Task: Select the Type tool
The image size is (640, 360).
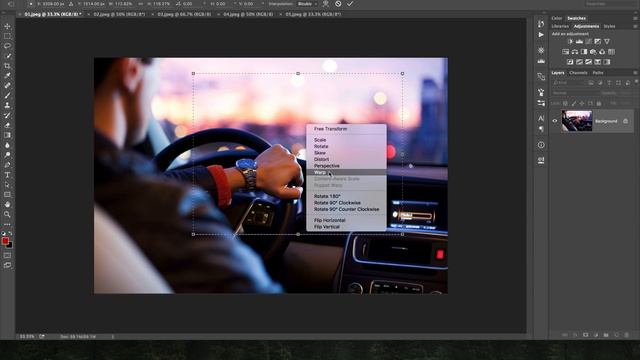Action: pos(7,175)
